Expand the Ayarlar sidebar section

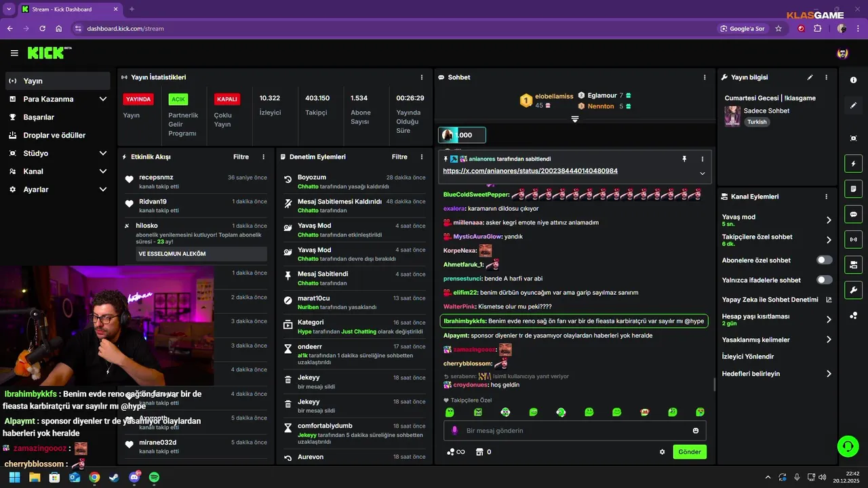(58, 190)
